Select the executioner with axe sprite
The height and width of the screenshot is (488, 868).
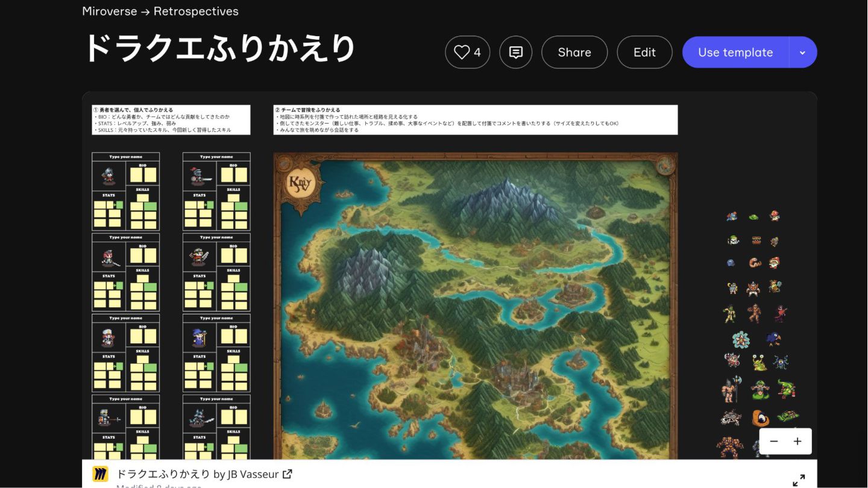pos(732,390)
